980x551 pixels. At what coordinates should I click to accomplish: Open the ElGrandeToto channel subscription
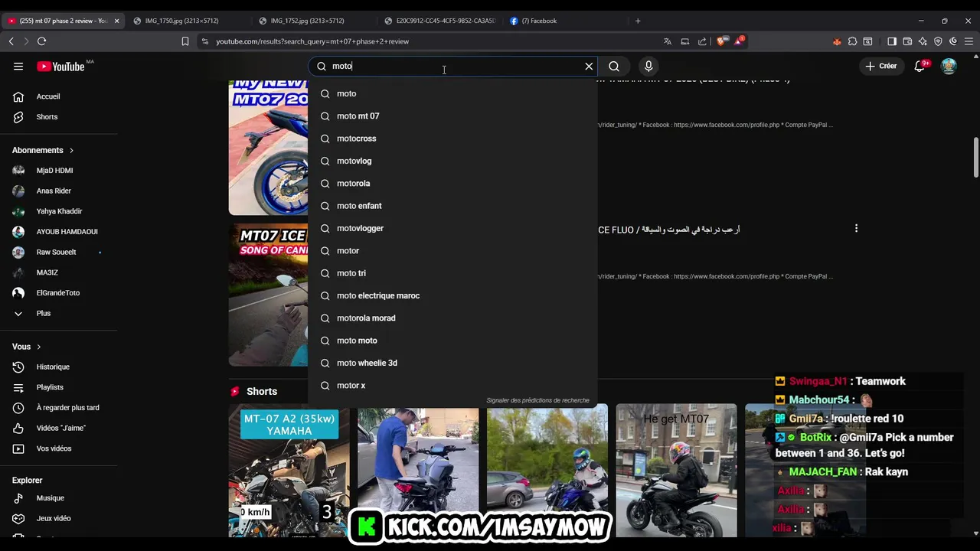[x=58, y=293]
